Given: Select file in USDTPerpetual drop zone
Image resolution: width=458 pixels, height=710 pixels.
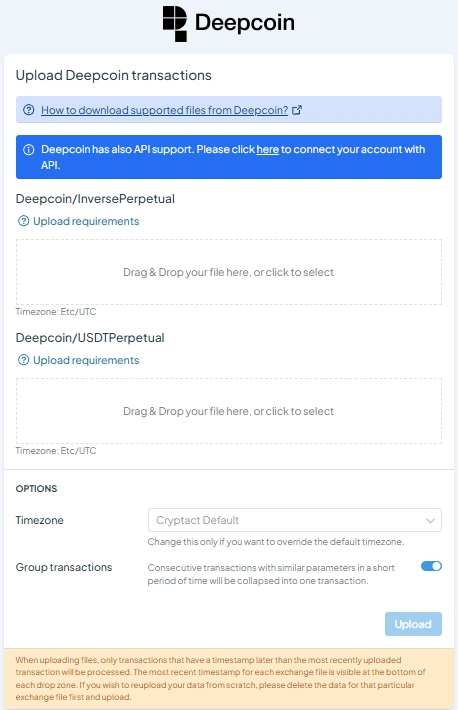Looking at the screenshot, I should coord(229,411).
